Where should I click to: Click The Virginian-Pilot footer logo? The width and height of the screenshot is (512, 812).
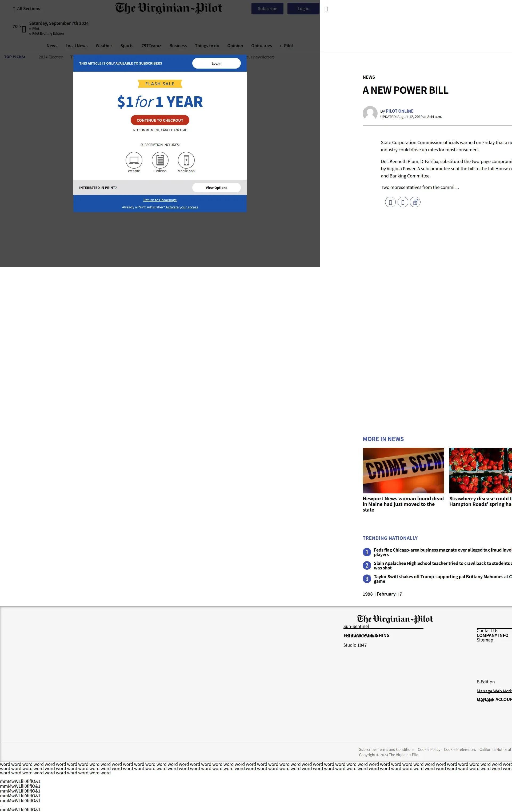pyautogui.click(x=395, y=619)
